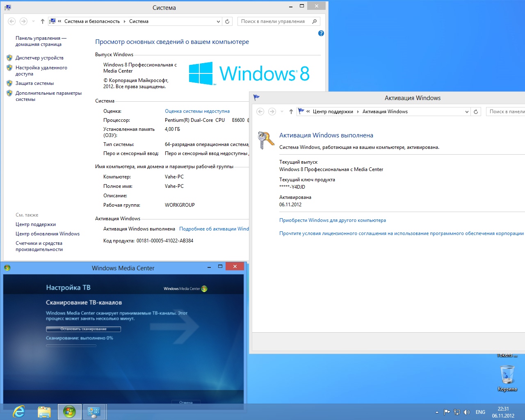Open recent pages dropdown in Активация Windows
Image resolution: width=525 pixels, height=420 pixels.
282,112
